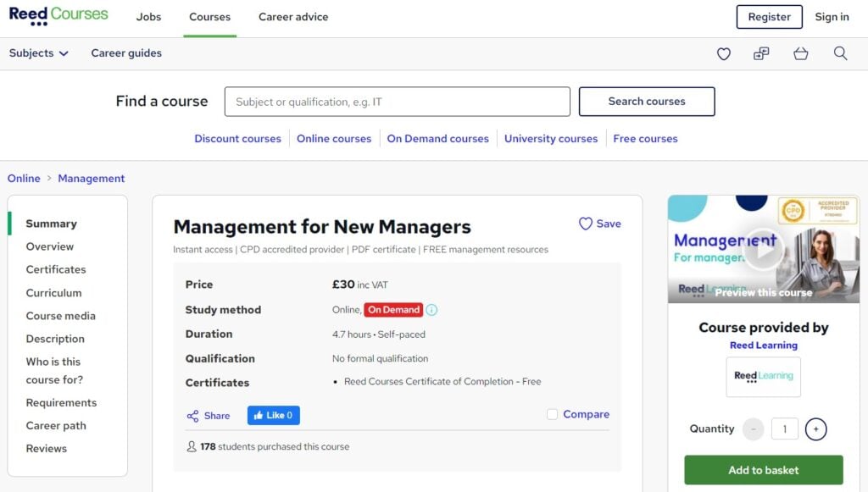Screen dimensions: 868x492
Task: Select Requirements in the sidebar
Action: click(x=61, y=403)
